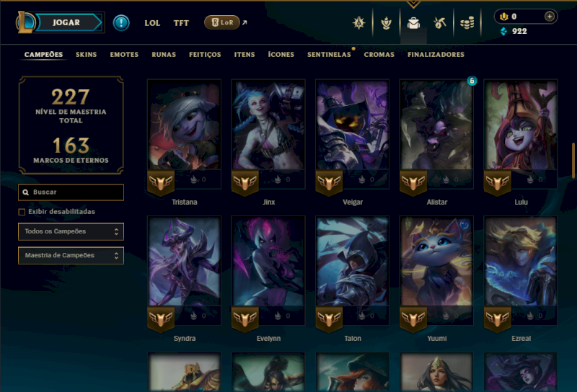Click Tristana's mastery crest emblem
The height and width of the screenshot is (392, 577).
point(161,182)
